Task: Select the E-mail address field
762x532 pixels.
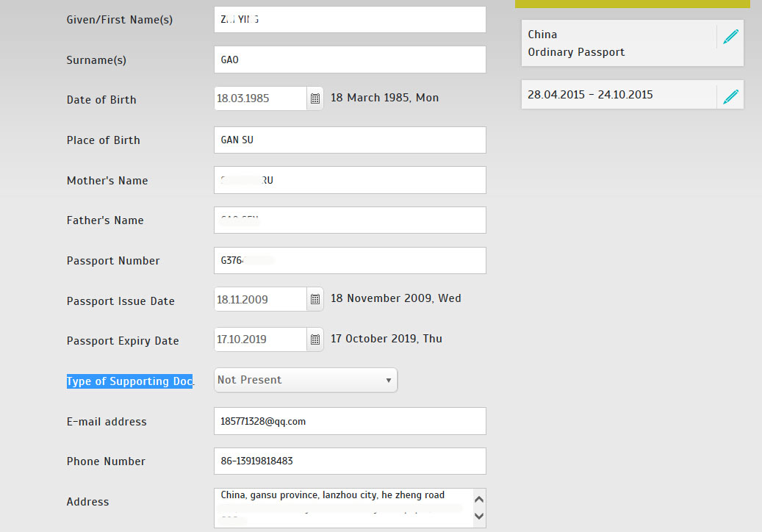Action: pyautogui.click(x=350, y=421)
